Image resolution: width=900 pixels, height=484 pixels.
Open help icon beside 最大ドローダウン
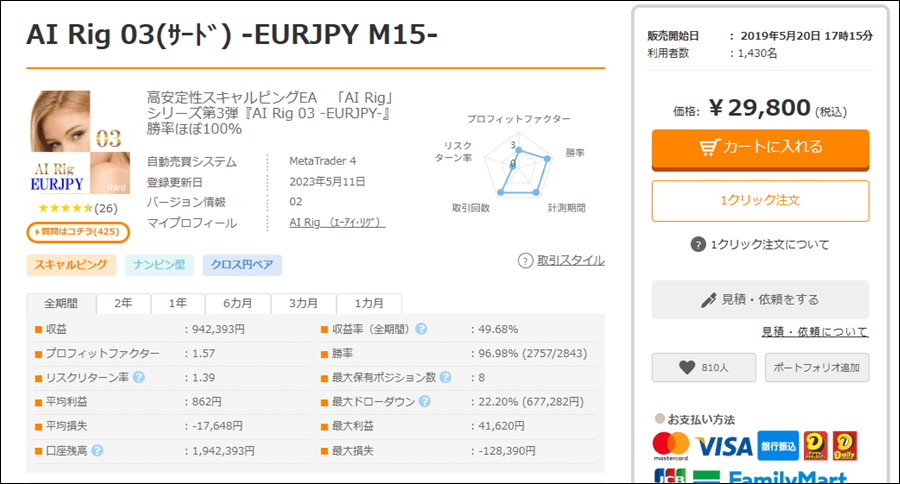click(425, 401)
